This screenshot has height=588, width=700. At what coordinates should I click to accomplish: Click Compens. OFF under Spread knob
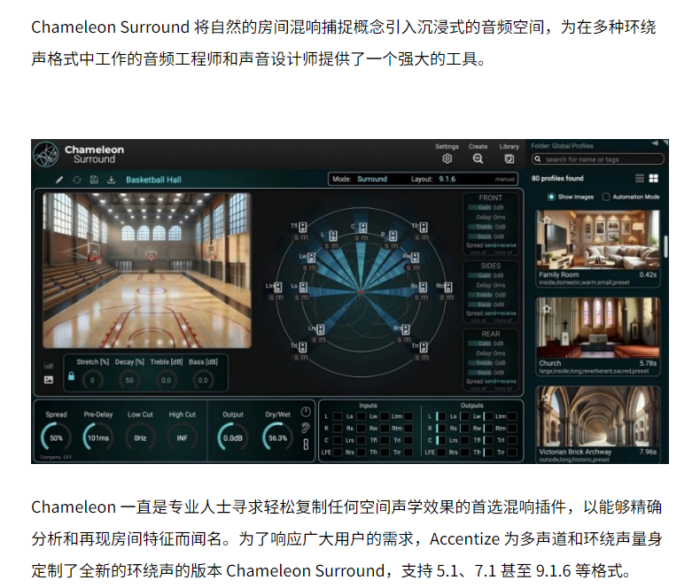pyautogui.click(x=56, y=457)
